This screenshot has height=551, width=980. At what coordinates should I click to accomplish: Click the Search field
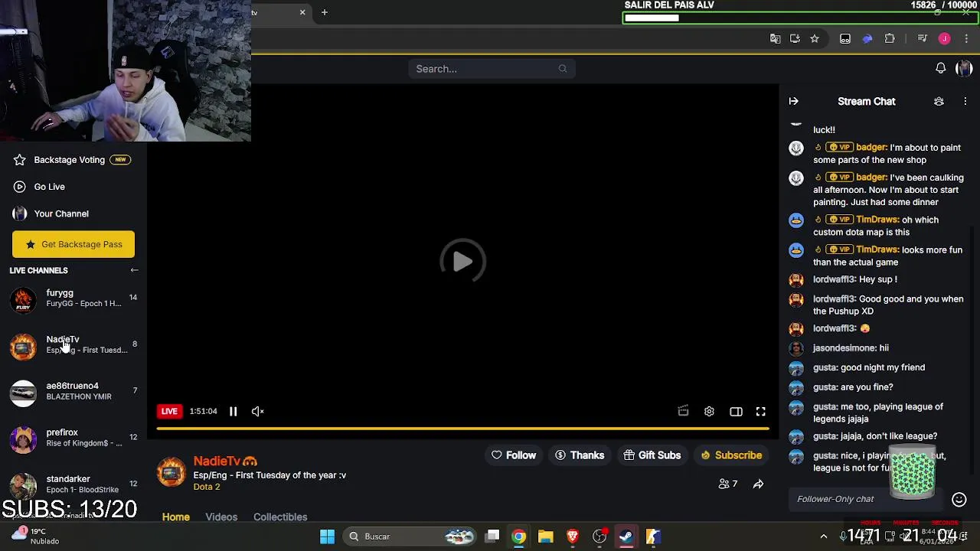[x=492, y=69]
